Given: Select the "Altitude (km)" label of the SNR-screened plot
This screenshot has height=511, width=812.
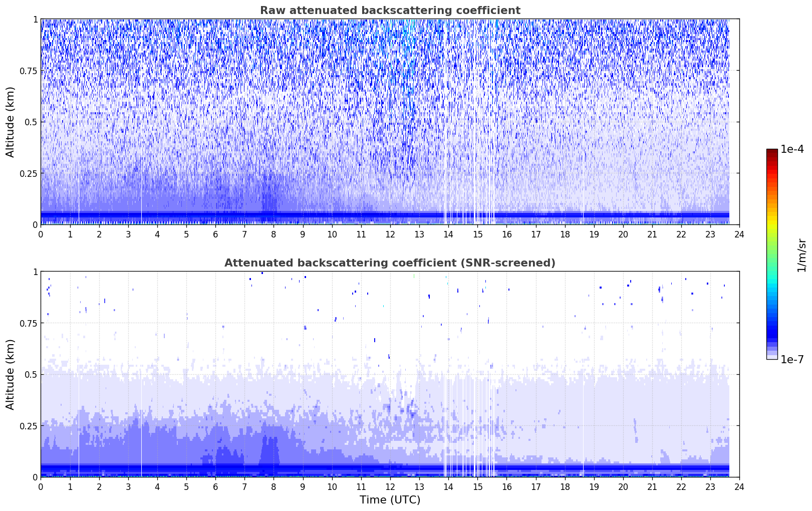Looking at the screenshot, I should 11,374.
